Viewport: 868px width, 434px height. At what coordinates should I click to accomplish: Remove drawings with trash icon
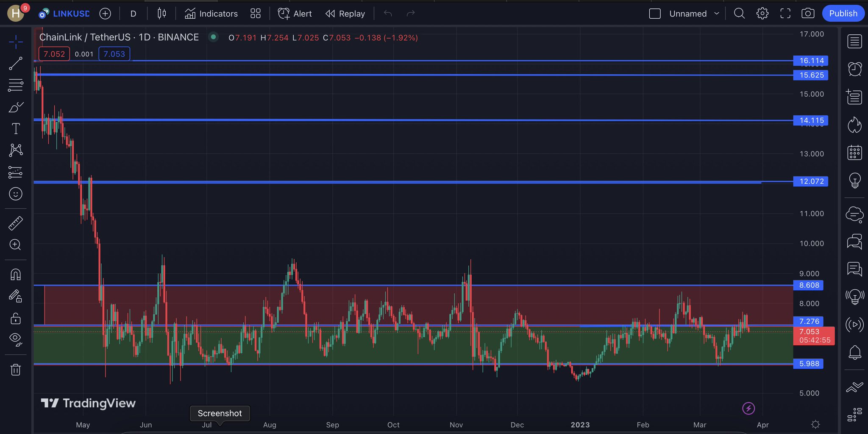coord(16,370)
